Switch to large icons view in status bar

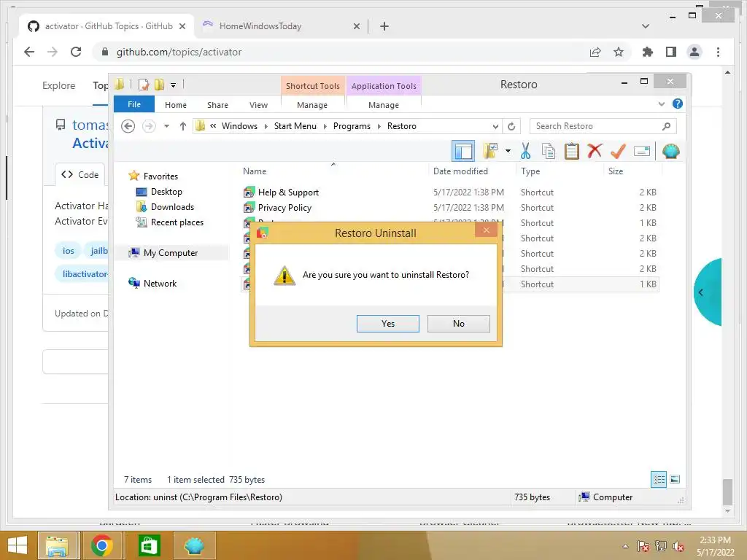point(675,479)
